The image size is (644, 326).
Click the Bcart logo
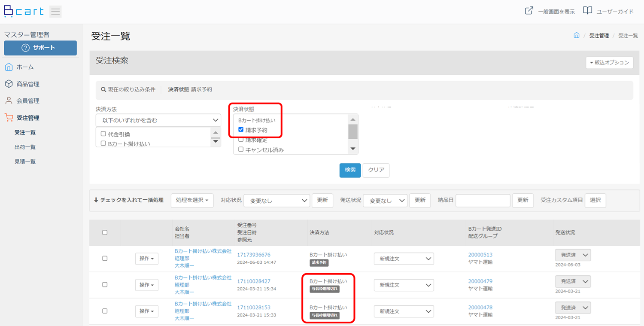click(x=24, y=11)
